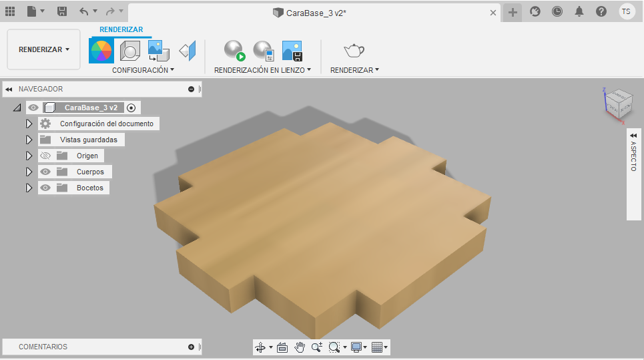Viewport: 644px width, 360px height.
Task: Select the Orbit navigation tool
Action: click(260, 347)
